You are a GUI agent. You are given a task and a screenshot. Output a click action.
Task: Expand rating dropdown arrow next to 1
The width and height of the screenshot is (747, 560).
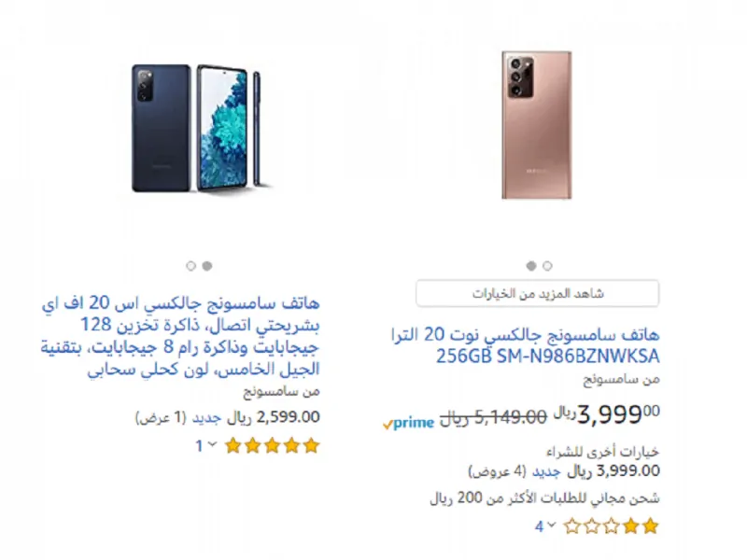(x=213, y=444)
